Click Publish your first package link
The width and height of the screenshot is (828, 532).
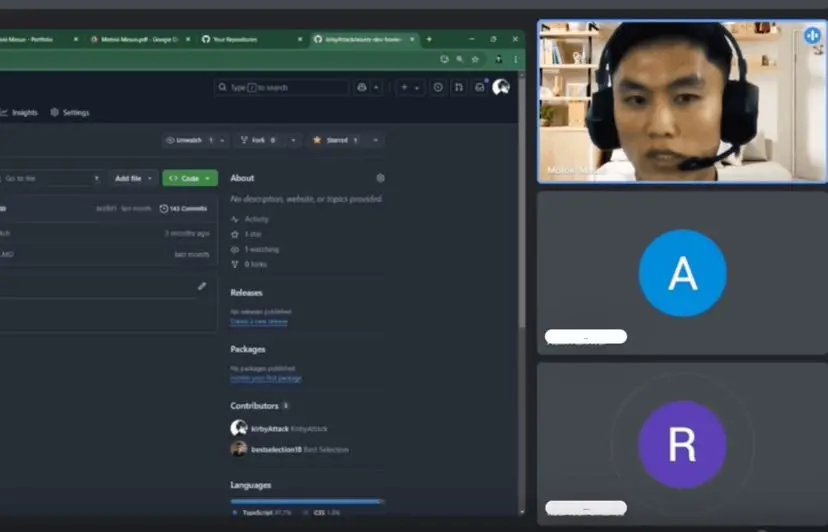click(x=266, y=378)
